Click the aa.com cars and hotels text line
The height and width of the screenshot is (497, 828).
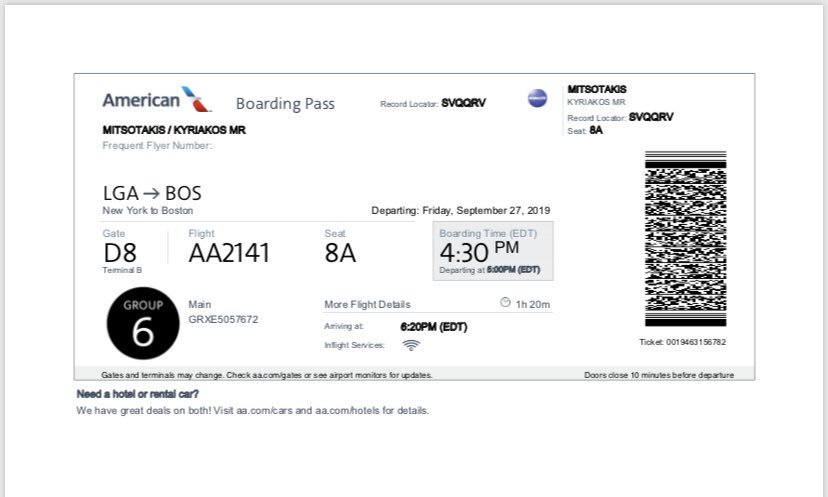pyautogui.click(x=252, y=410)
